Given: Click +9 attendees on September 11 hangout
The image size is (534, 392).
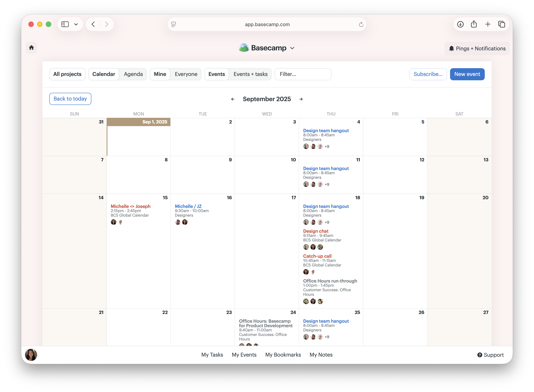Looking at the screenshot, I should 327,185.
